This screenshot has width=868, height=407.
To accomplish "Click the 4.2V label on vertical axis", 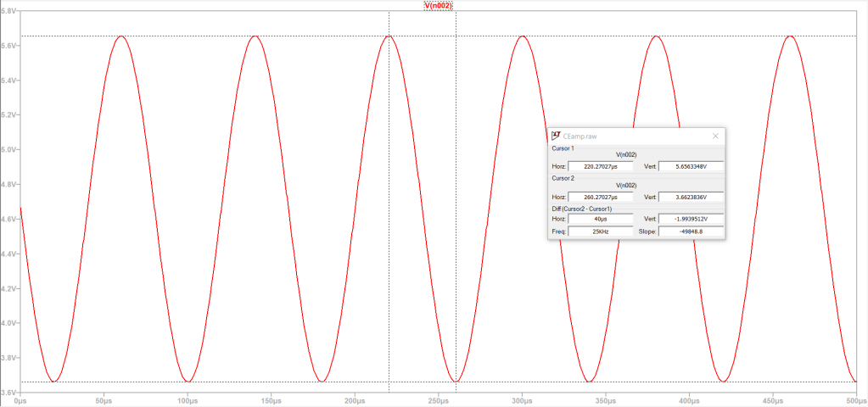I will pyautogui.click(x=8, y=289).
